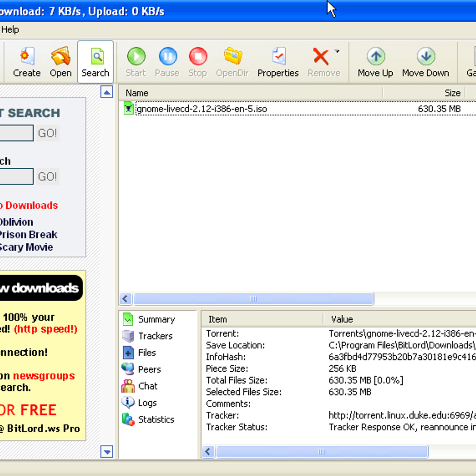This screenshot has height=476, width=476.
Task: Move the torrent down with Move Down icon
Action: pyautogui.click(x=426, y=62)
